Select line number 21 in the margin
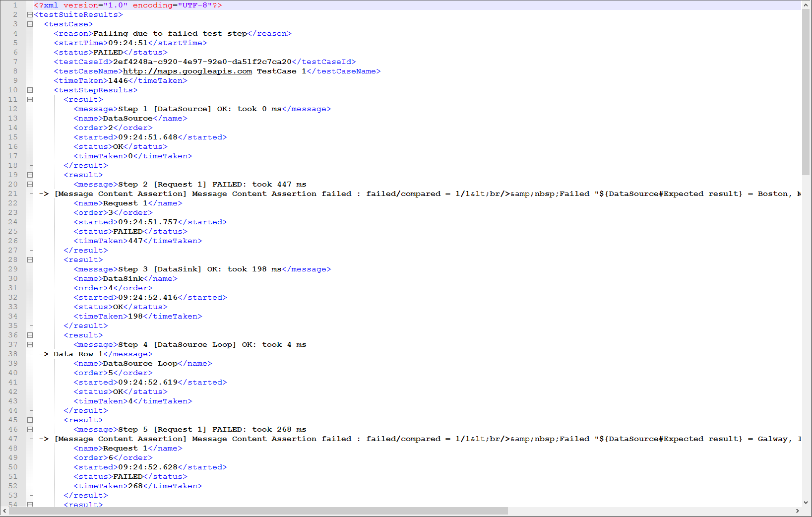Screen dimensions: 812x517 (13, 194)
